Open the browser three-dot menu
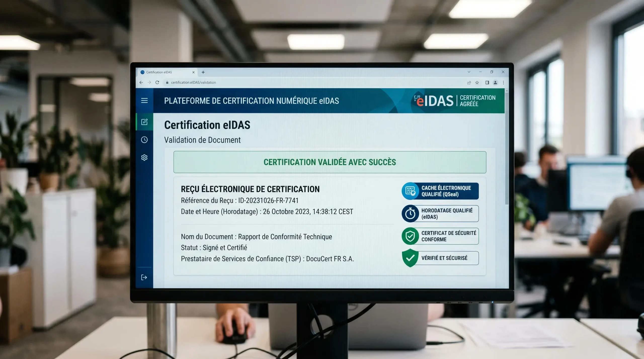644x359 pixels. 503,83
